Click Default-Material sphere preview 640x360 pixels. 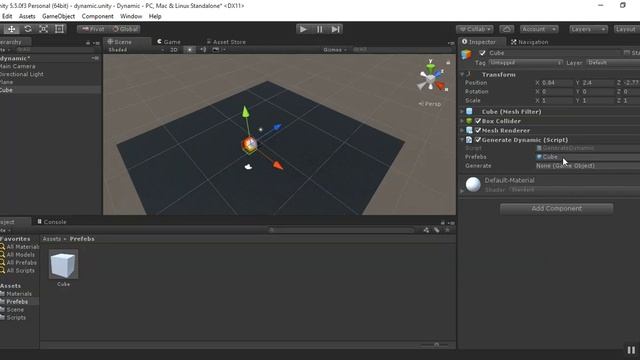coord(473,184)
